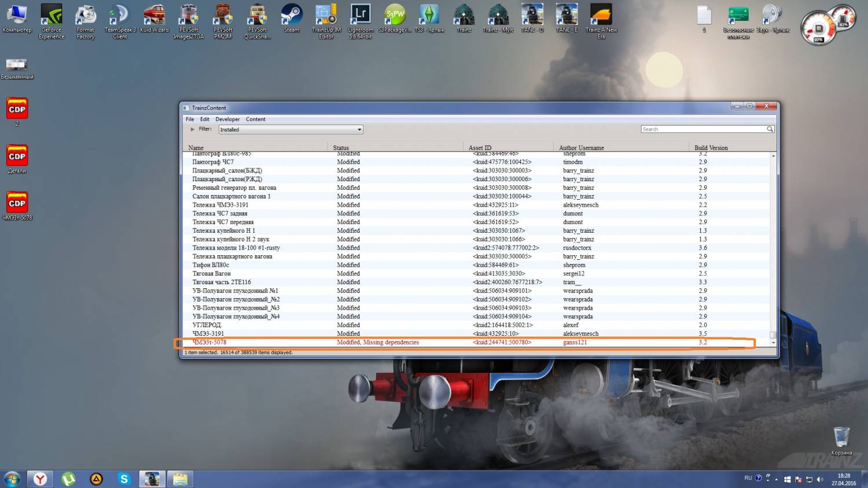The image size is (868, 488).
Task: Open Skype from the taskbar
Action: click(x=124, y=479)
